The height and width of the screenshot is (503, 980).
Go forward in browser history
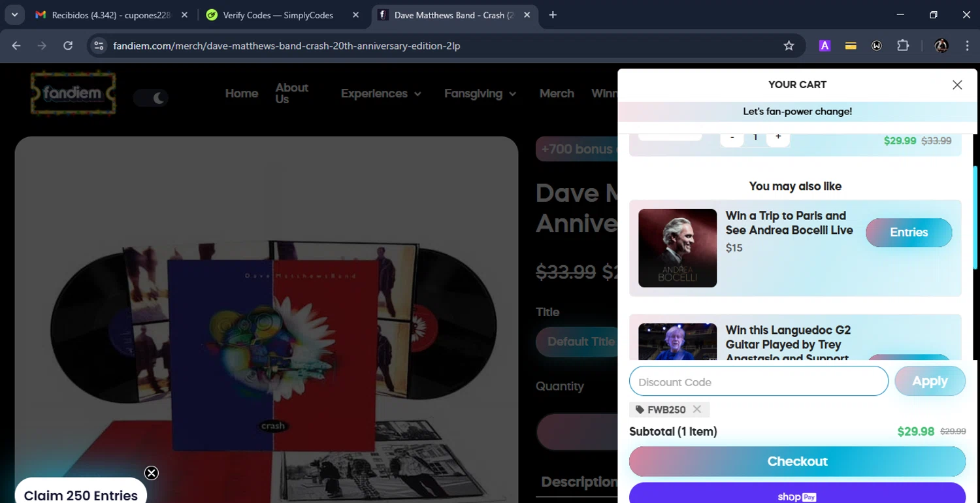(x=42, y=46)
